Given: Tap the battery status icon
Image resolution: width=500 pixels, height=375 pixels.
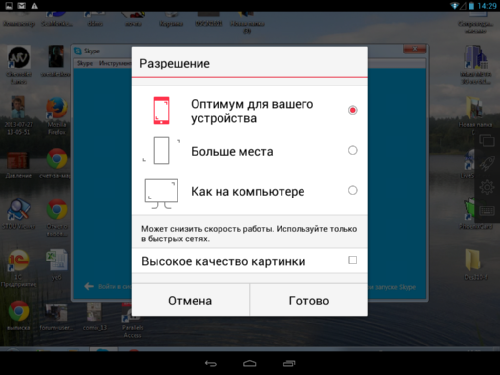Looking at the screenshot, I should pos(471,6).
